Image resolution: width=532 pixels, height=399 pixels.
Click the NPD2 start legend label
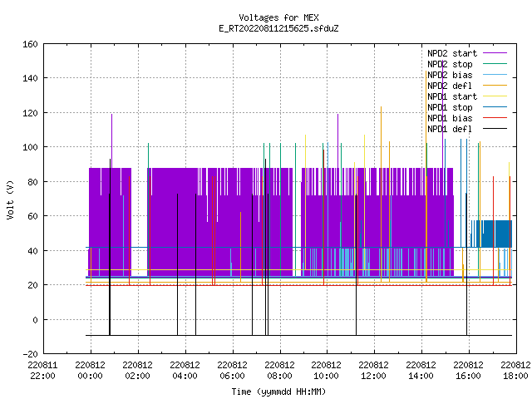(x=452, y=53)
